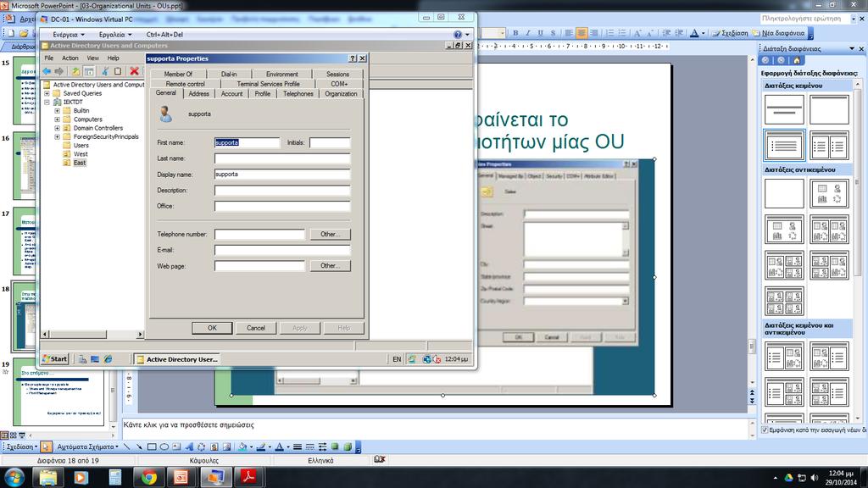Click the Windows Start orb
Screen dimensions: 868x488
pyautogui.click(x=14, y=477)
